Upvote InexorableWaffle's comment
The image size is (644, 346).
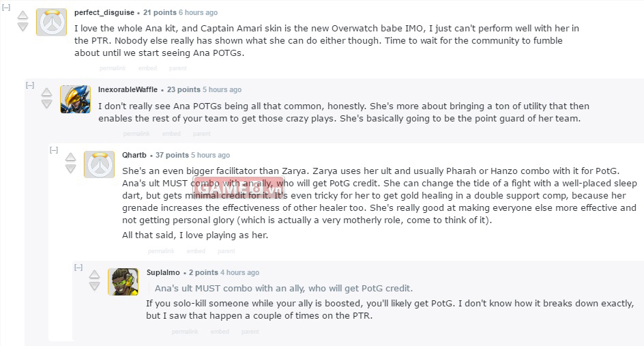46,92
